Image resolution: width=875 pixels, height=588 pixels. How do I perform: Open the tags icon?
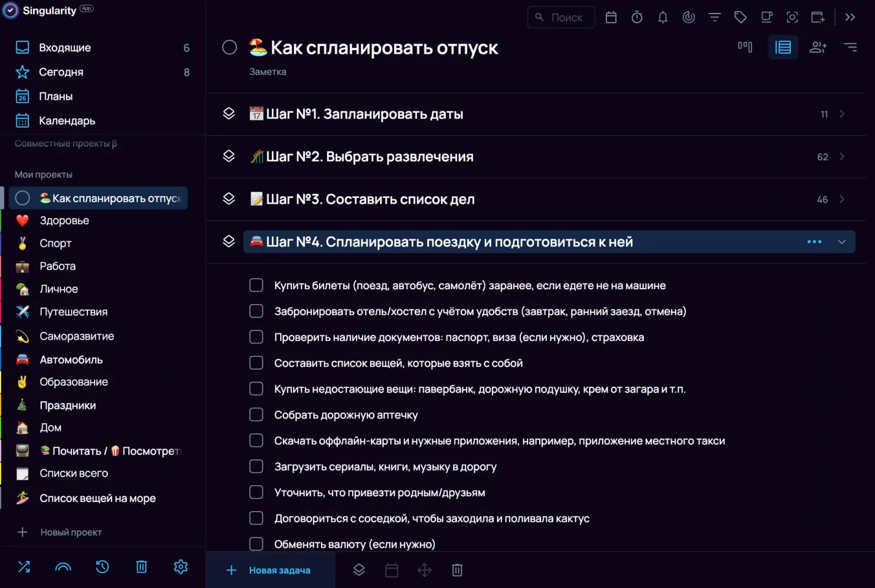click(740, 17)
